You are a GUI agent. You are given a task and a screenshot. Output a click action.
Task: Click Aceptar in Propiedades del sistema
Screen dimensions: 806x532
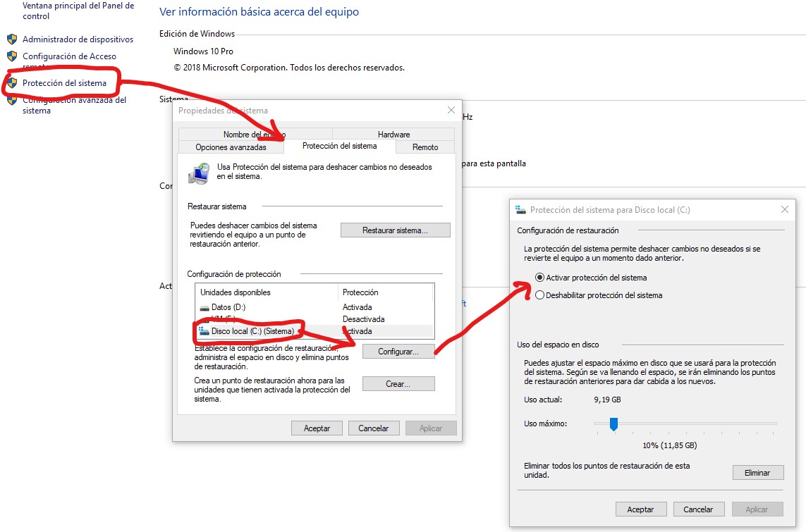click(317, 428)
